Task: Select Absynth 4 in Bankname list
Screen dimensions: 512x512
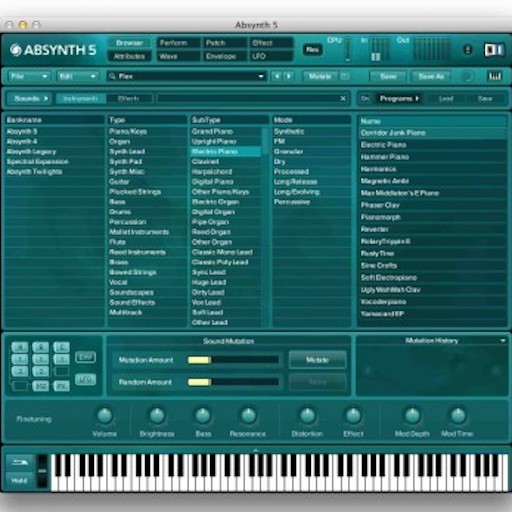Action: [54, 141]
